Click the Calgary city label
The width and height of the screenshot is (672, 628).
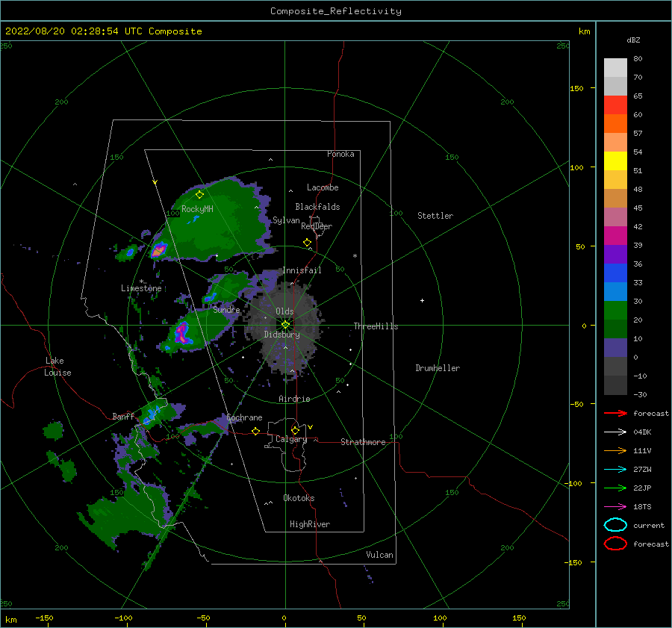[x=291, y=439]
